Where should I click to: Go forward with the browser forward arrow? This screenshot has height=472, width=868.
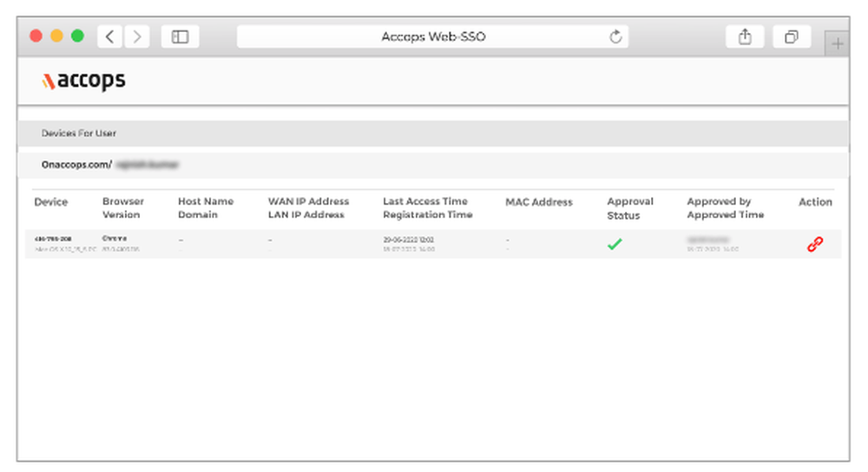click(x=137, y=36)
